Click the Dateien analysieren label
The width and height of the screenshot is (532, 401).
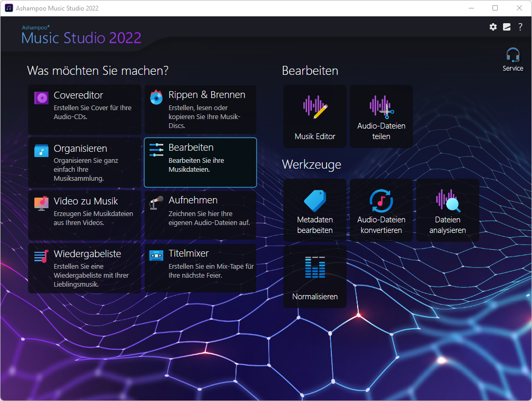tap(448, 225)
